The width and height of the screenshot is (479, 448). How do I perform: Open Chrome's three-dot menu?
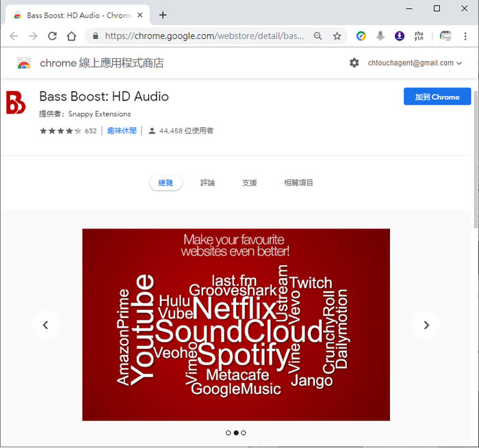[465, 36]
